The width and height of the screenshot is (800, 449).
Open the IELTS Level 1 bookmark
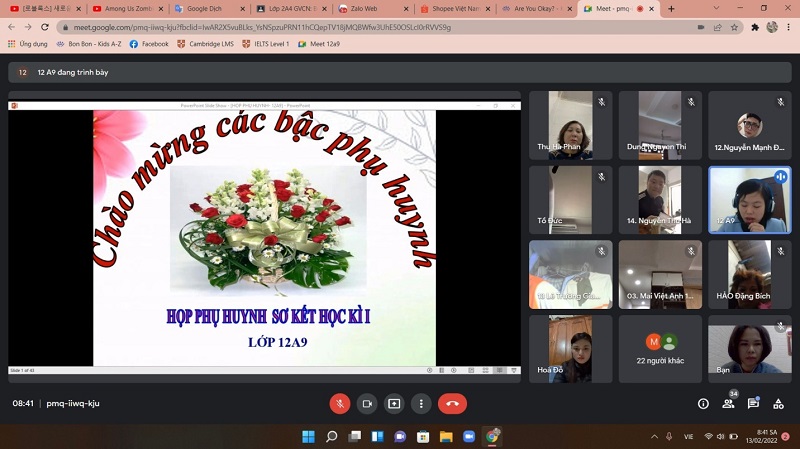[x=266, y=44]
